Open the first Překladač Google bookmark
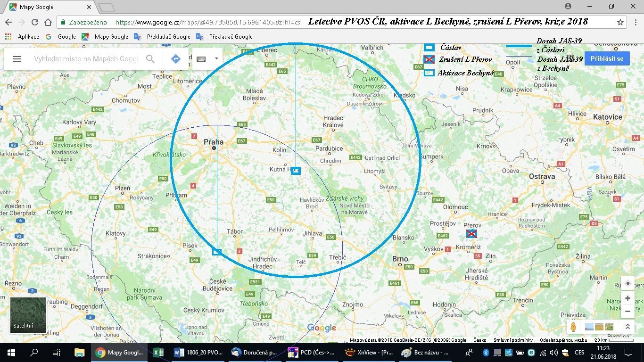Viewport: 644px width, 362px height. pos(162,36)
